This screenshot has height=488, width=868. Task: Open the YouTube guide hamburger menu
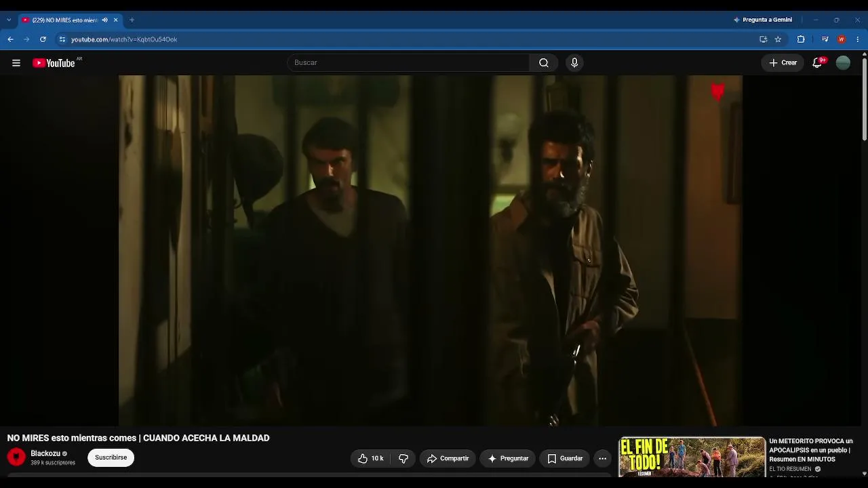(16, 63)
